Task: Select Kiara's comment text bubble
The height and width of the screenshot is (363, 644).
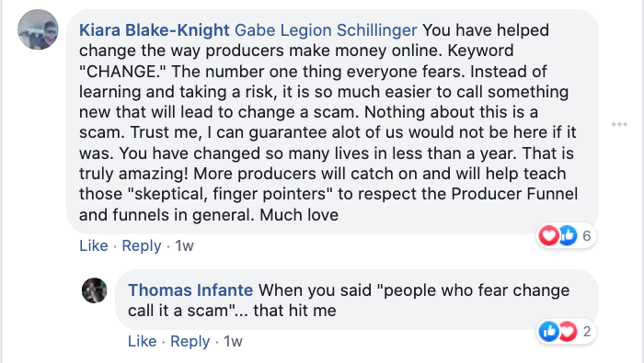Action: tap(332, 122)
